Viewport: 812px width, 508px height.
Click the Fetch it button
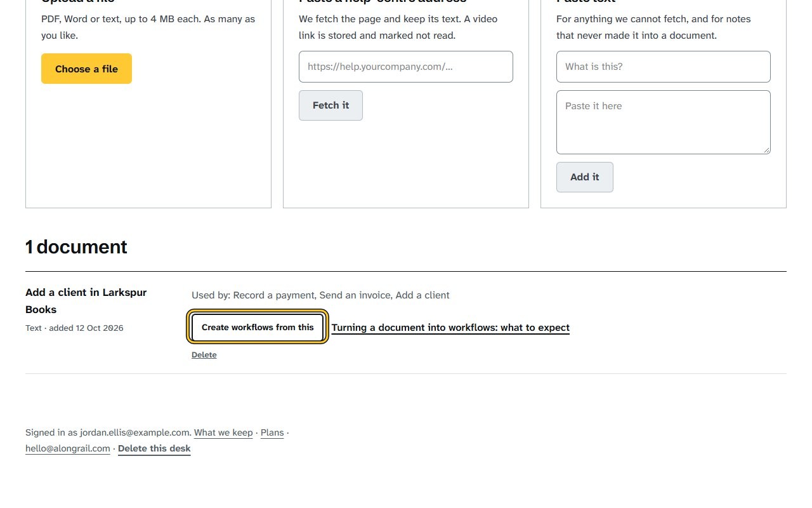click(331, 105)
